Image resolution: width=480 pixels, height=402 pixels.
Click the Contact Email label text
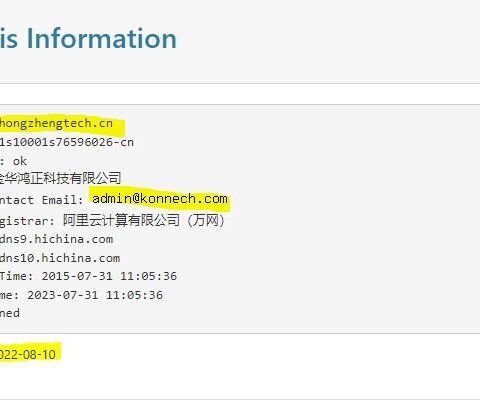(x=41, y=200)
